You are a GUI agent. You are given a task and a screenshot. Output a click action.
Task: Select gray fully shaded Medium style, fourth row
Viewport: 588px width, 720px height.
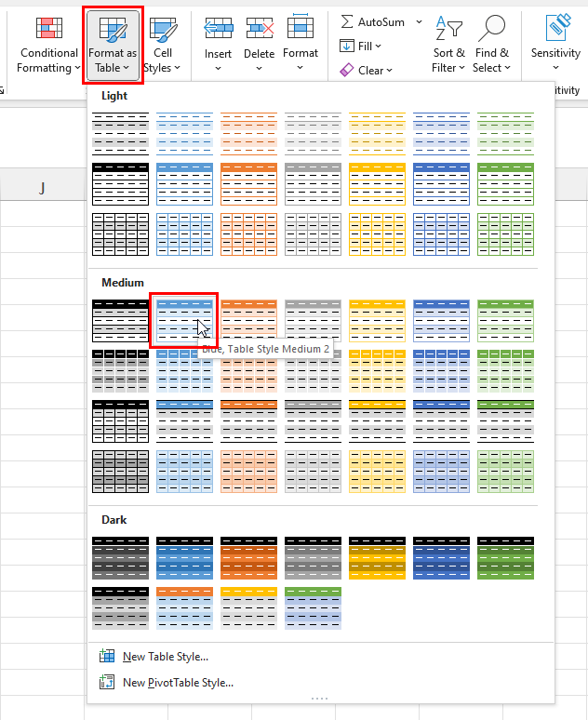[x=313, y=472]
